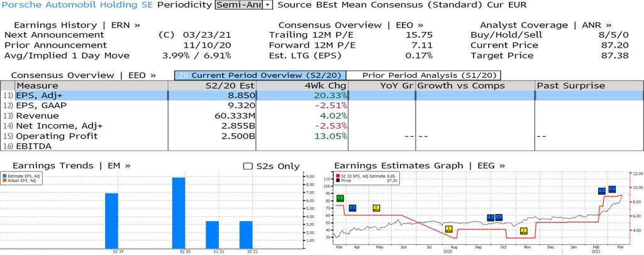Click the 20.33% four-week change value
644x255 pixels.
[x=330, y=95]
